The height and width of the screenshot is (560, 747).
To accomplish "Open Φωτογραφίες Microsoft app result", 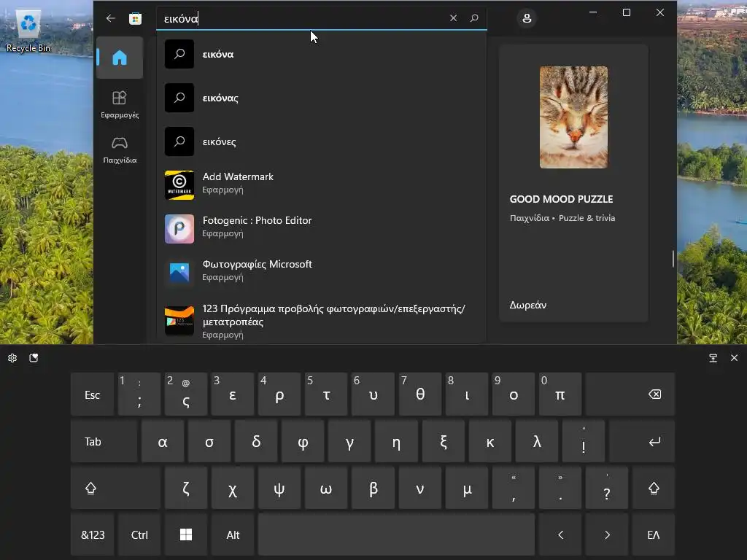I will coord(321,273).
